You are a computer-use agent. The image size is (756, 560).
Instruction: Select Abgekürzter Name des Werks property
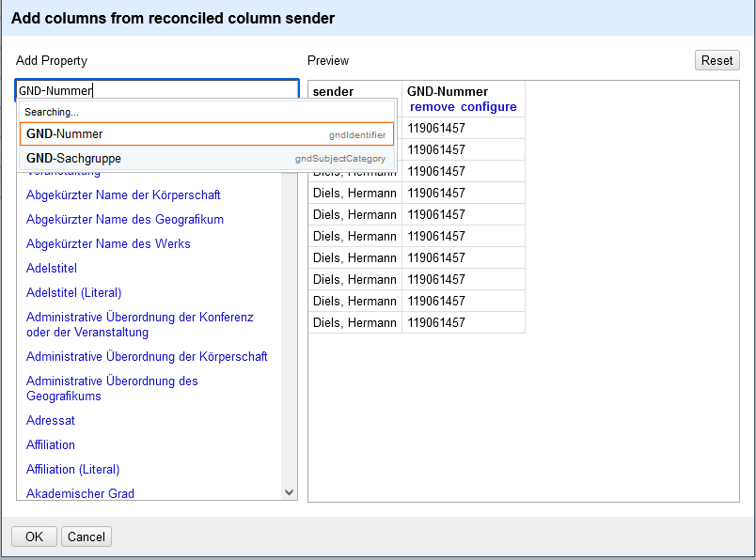coord(108,244)
